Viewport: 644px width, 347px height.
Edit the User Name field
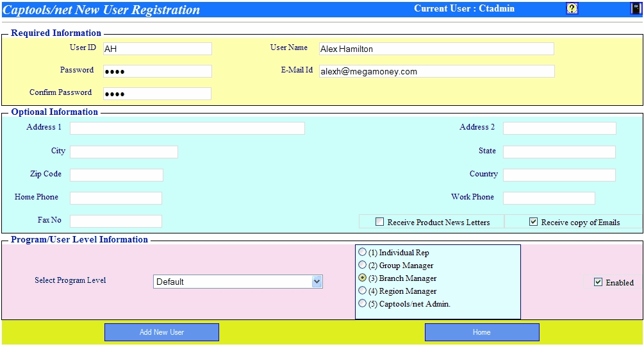(436, 49)
